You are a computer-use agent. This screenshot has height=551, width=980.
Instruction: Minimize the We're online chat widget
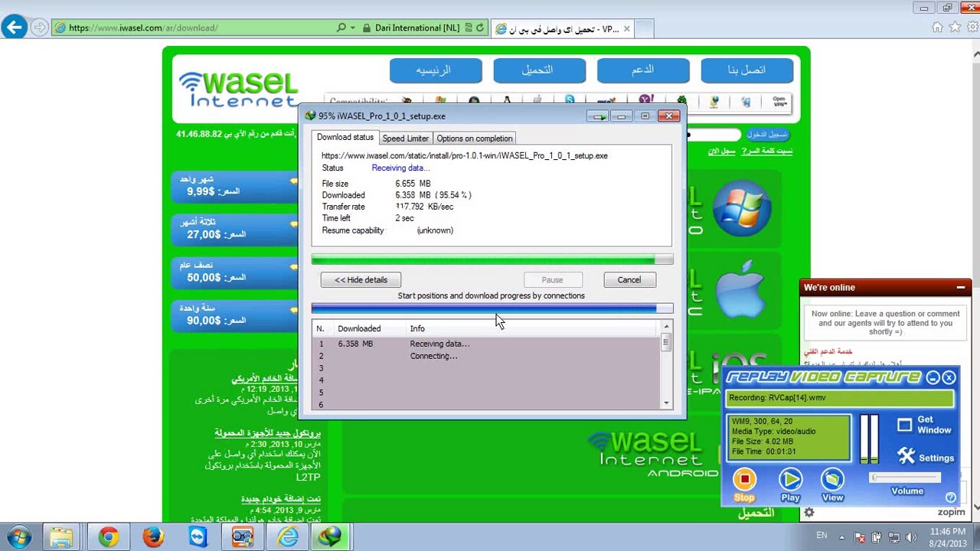[961, 288]
